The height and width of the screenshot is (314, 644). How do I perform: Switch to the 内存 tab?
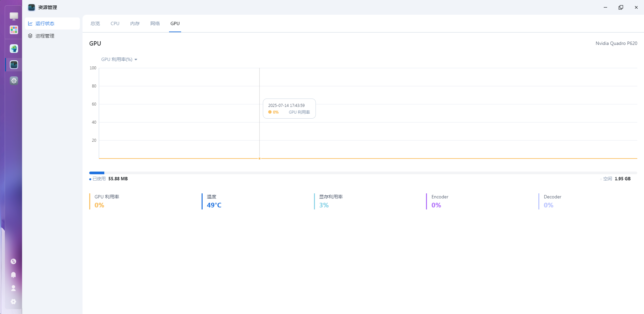tap(135, 23)
